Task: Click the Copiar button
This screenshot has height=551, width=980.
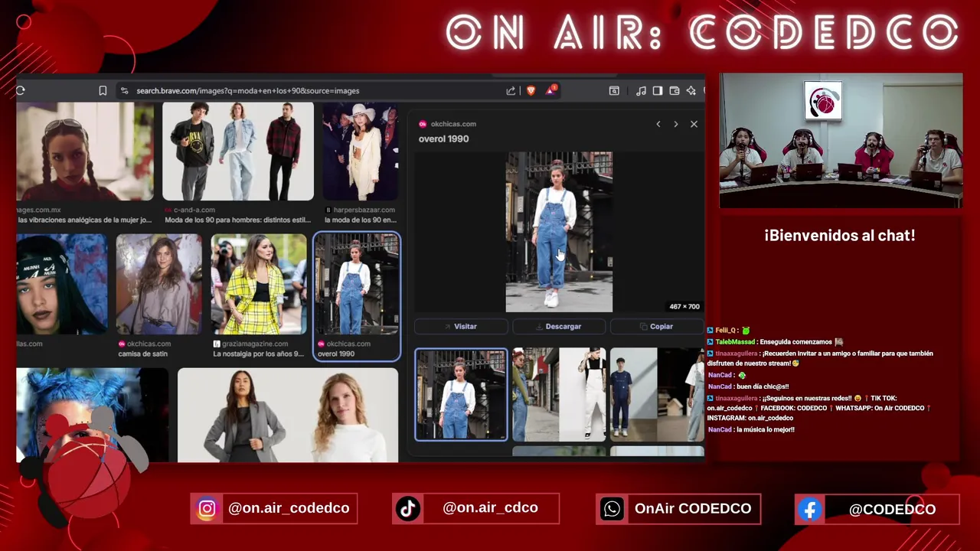Action: click(657, 327)
